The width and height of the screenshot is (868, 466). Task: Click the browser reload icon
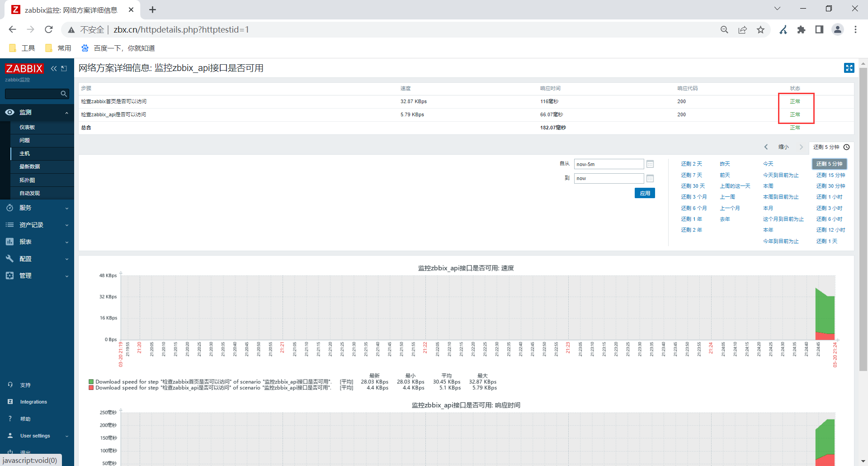pos(49,29)
